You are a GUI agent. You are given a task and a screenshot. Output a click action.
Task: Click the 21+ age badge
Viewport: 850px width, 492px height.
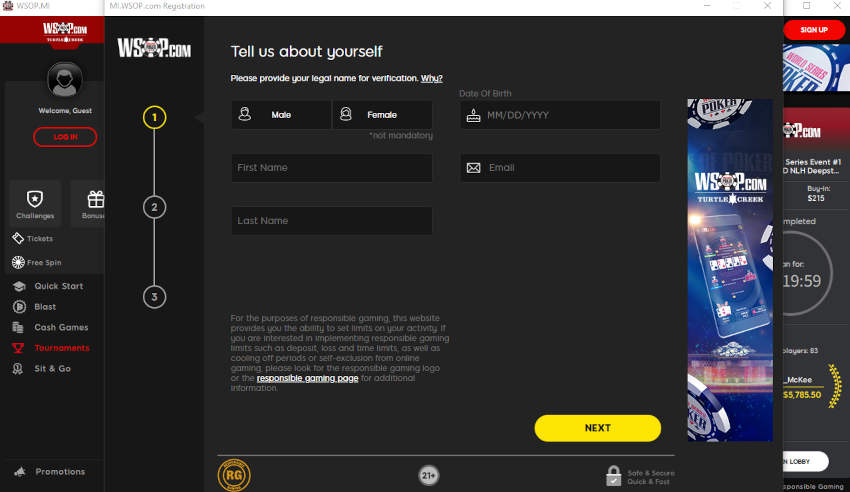[x=428, y=476]
